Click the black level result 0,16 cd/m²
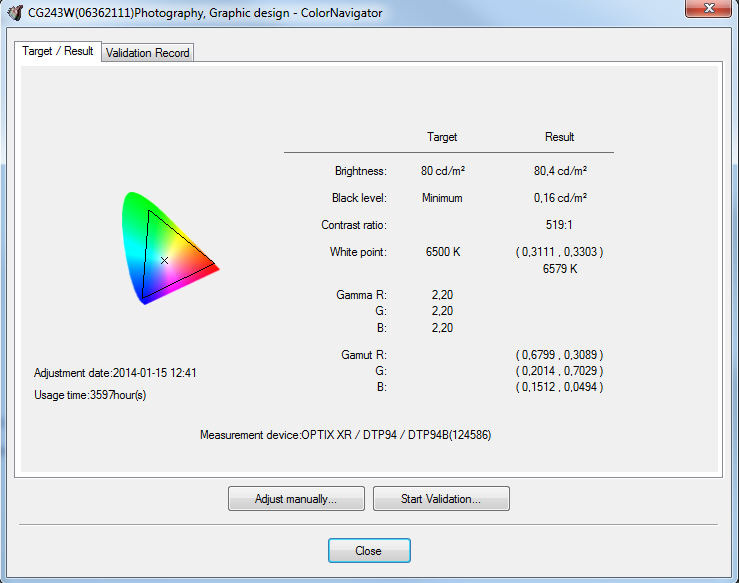 pyautogui.click(x=560, y=198)
